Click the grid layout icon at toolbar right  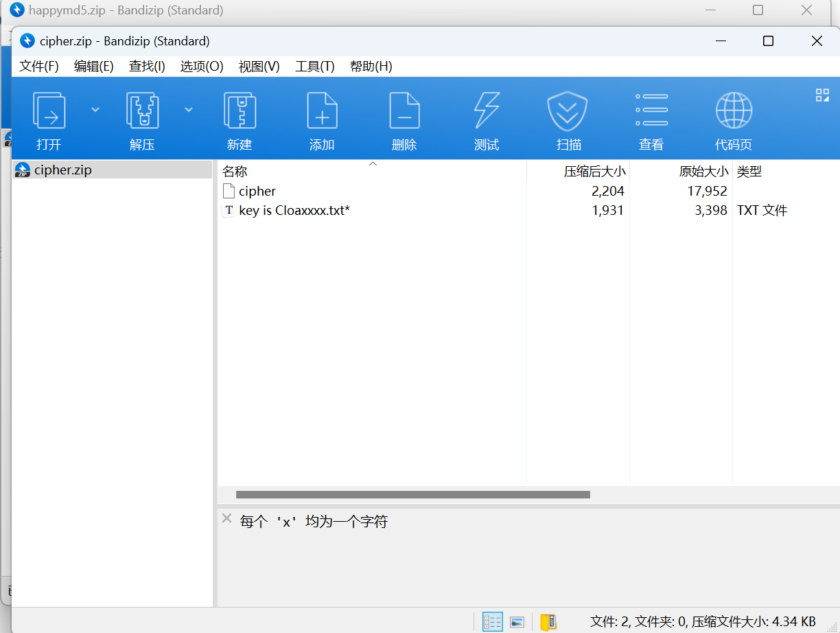tap(822, 95)
